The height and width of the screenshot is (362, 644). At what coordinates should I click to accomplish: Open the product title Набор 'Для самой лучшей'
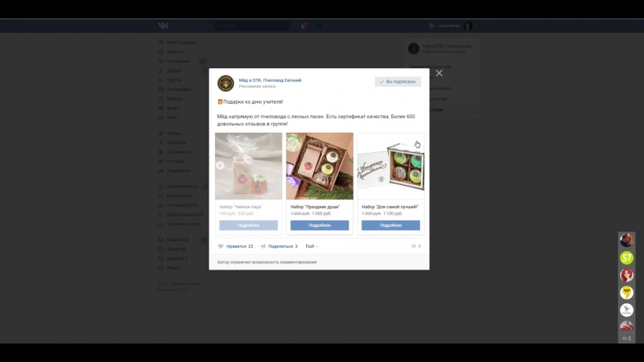pos(390,207)
